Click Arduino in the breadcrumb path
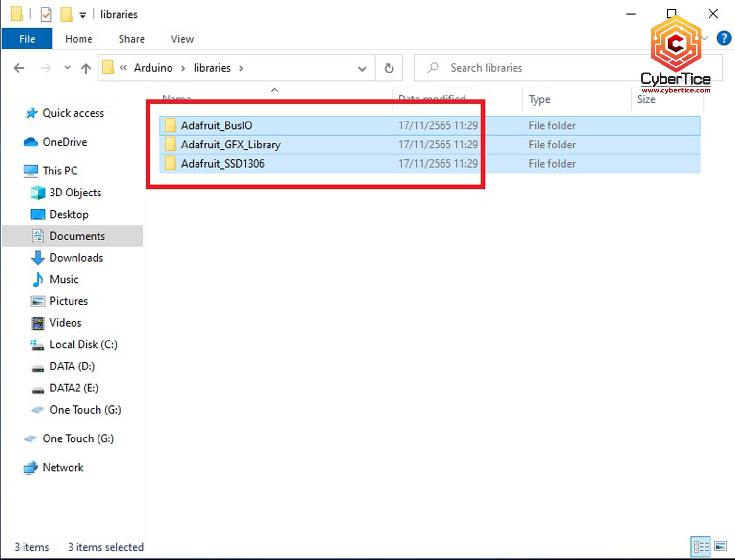The height and width of the screenshot is (560, 735). (153, 68)
